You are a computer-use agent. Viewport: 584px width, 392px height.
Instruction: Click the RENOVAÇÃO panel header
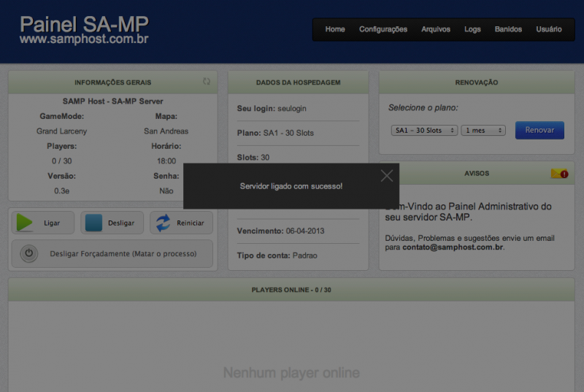pyautogui.click(x=477, y=82)
